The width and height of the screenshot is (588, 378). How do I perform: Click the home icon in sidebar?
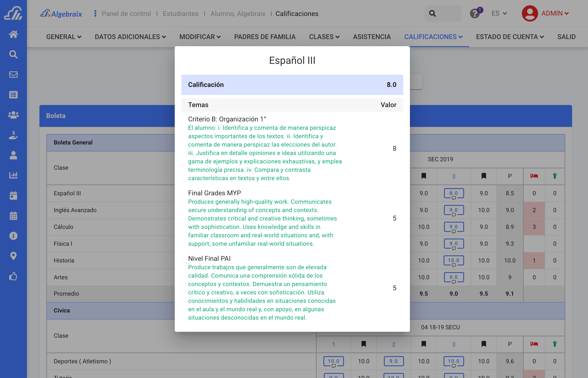tap(13, 34)
